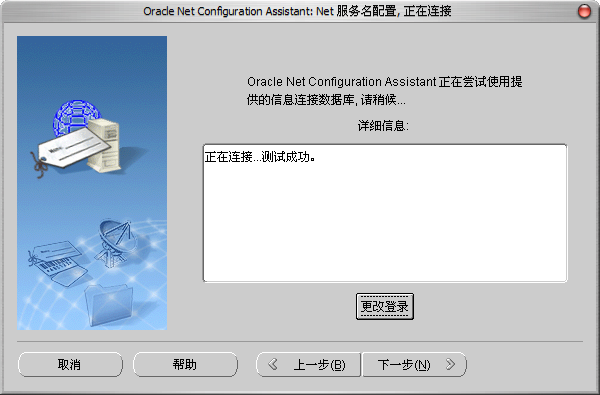Focus the white details text area
Screen dimensions: 600x395
point(385,213)
